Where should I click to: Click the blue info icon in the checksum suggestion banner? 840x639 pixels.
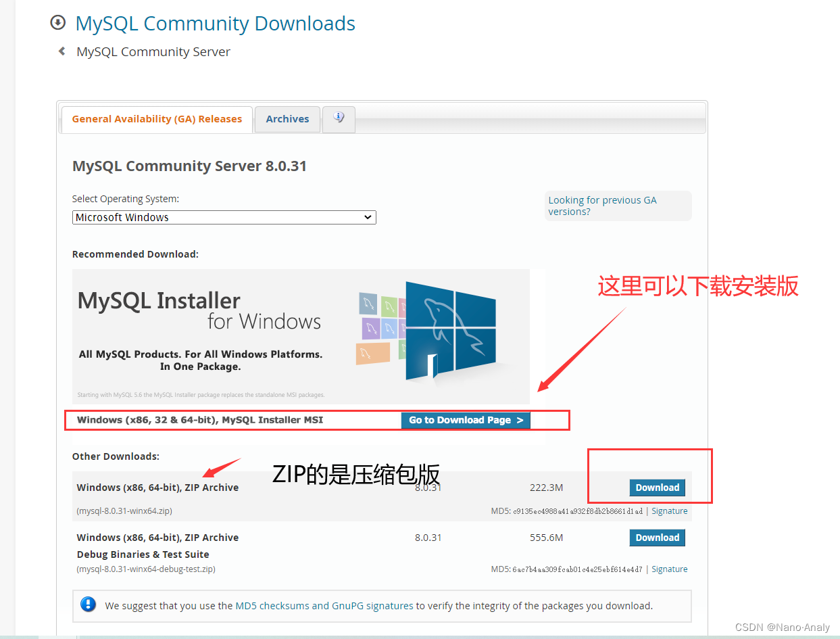pos(89,605)
